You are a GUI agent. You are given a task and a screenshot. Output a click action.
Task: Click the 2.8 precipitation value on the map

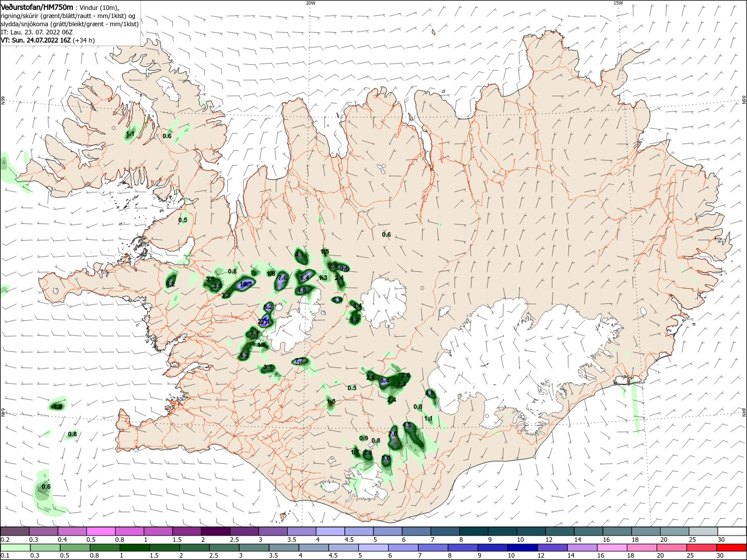click(x=367, y=453)
